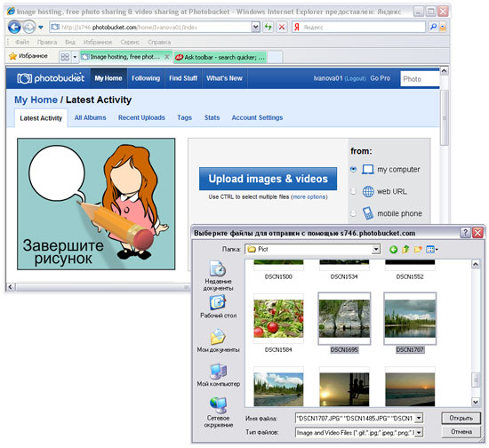Click the Yandex search box
This screenshot has height=448, width=489.
click(x=358, y=28)
